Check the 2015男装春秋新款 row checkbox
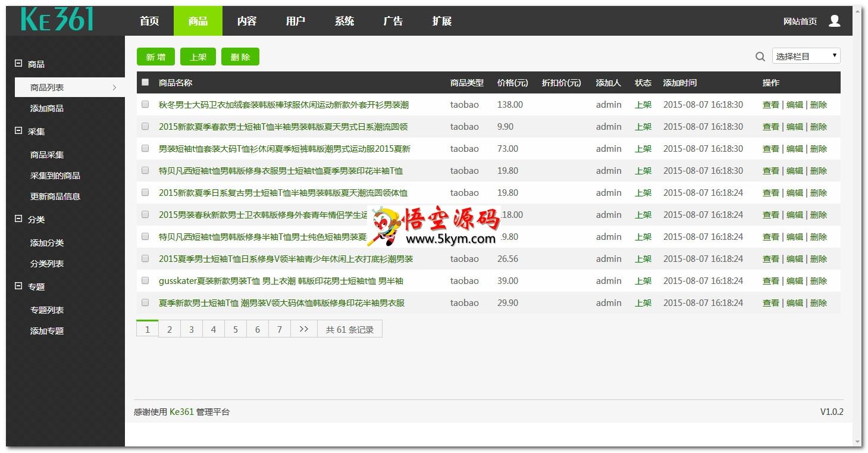This screenshot has width=868, height=453. coord(145,214)
